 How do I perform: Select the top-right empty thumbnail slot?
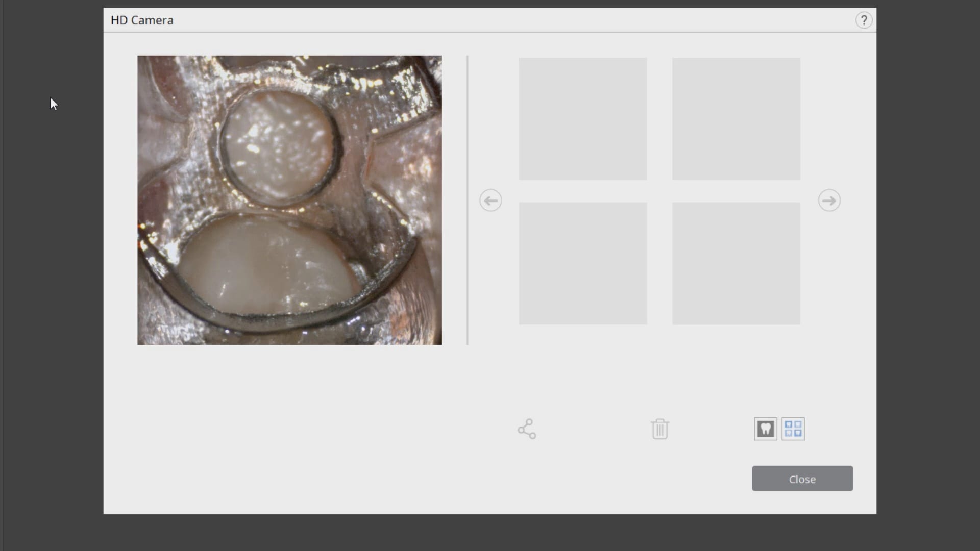[x=736, y=119]
